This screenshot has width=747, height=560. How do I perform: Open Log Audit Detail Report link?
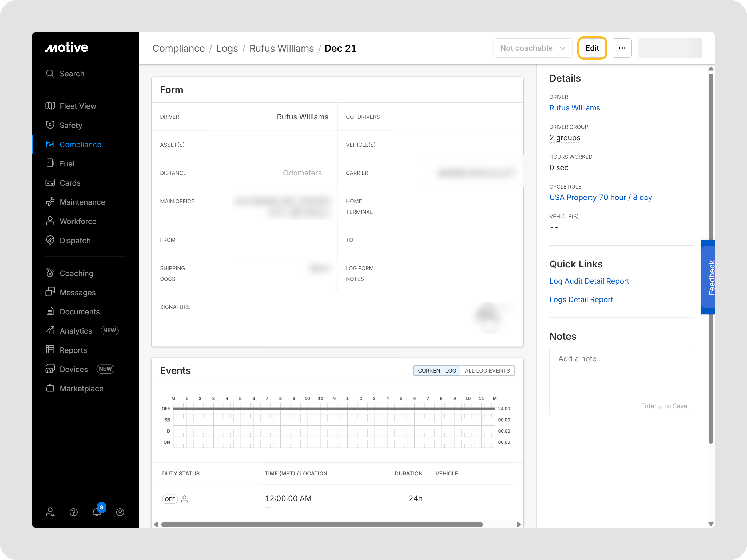pyautogui.click(x=589, y=281)
